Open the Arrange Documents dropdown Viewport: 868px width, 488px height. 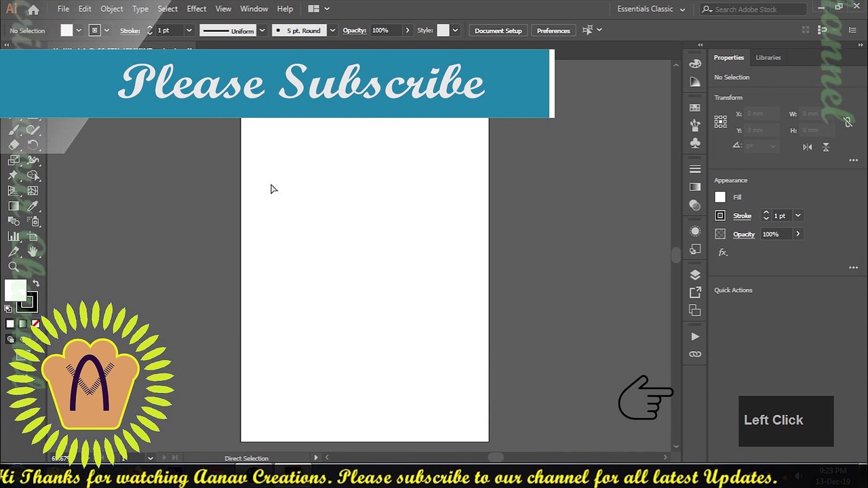tap(319, 9)
